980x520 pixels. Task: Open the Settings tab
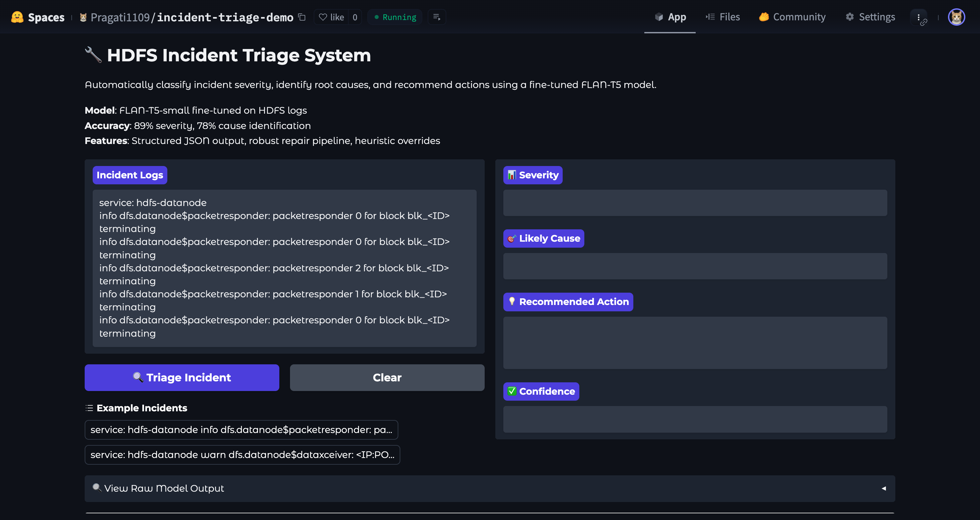pyautogui.click(x=870, y=17)
